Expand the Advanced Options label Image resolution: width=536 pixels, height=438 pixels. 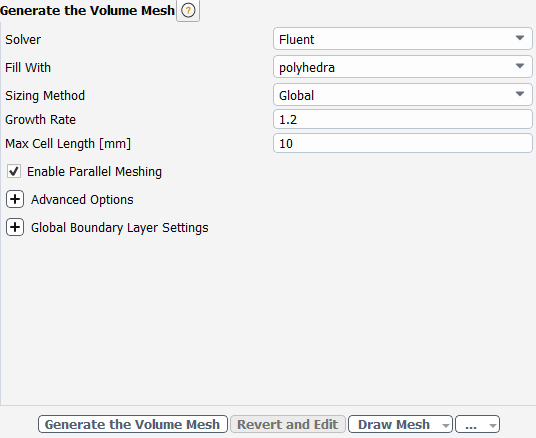[82, 200]
